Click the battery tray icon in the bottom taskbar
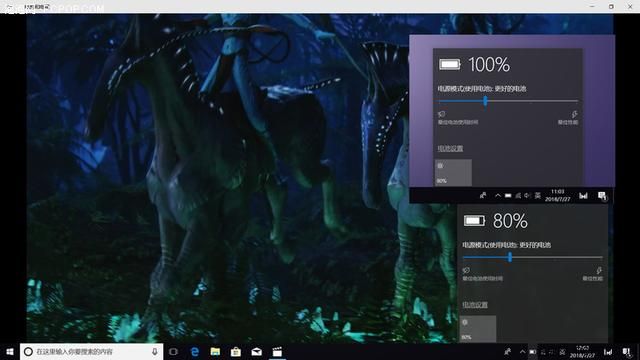 pos(533,352)
